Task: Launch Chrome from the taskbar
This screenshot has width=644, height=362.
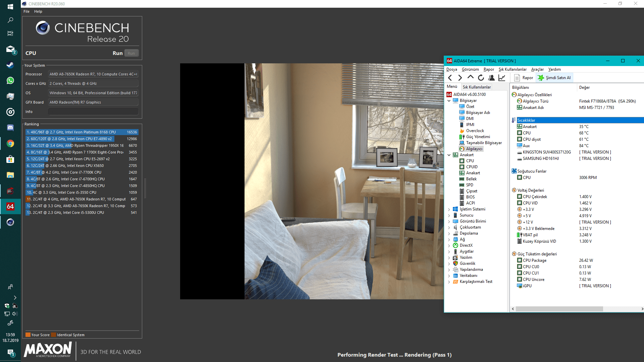Action: pos(10,143)
